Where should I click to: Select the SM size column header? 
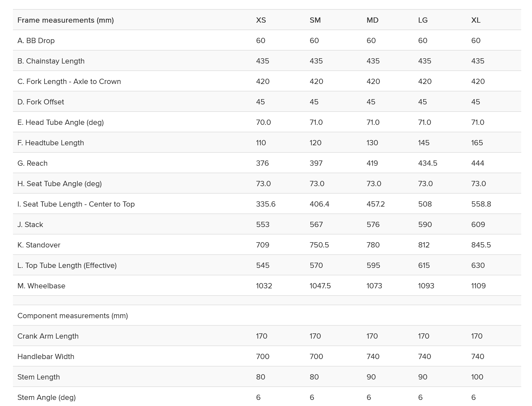[x=315, y=20]
